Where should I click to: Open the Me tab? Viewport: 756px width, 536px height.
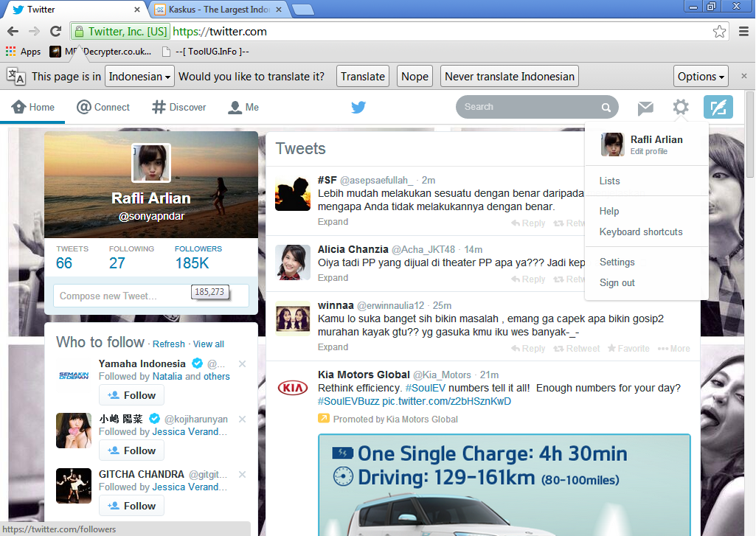tap(243, 107)
